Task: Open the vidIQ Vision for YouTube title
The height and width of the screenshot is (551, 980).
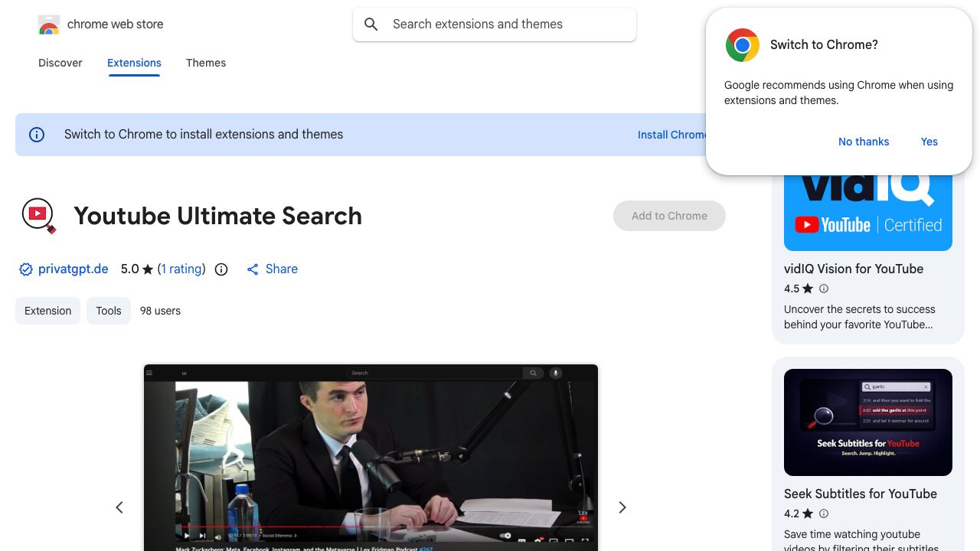Action: 854,269
